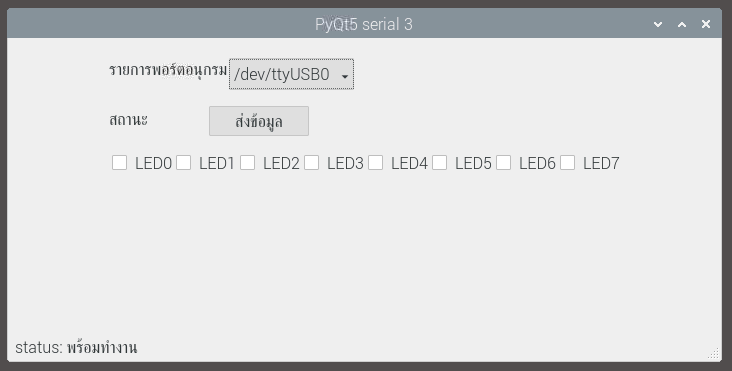This screenshot has height=371, width=732.
Task: Turn on the LED4 checkbox
Action: point(375,163)
